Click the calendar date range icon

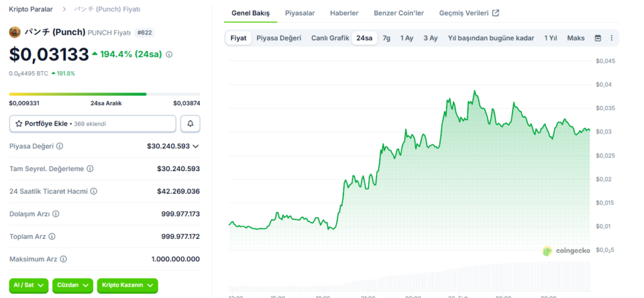pos(597,38)
